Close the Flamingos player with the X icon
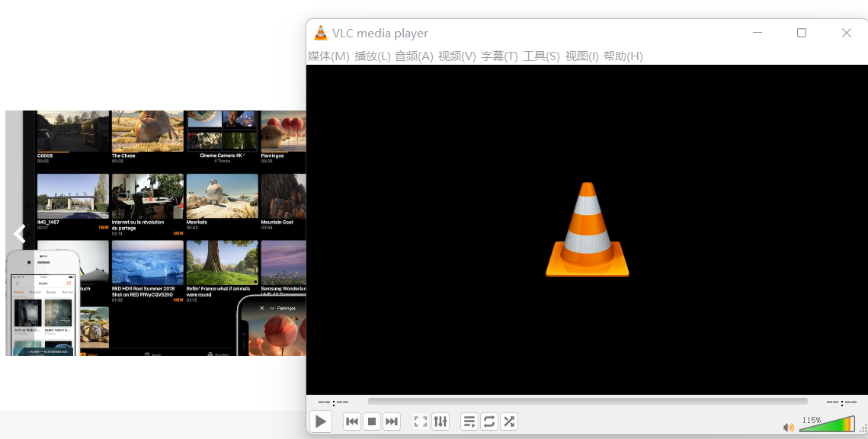 click(x=262, y=309)
